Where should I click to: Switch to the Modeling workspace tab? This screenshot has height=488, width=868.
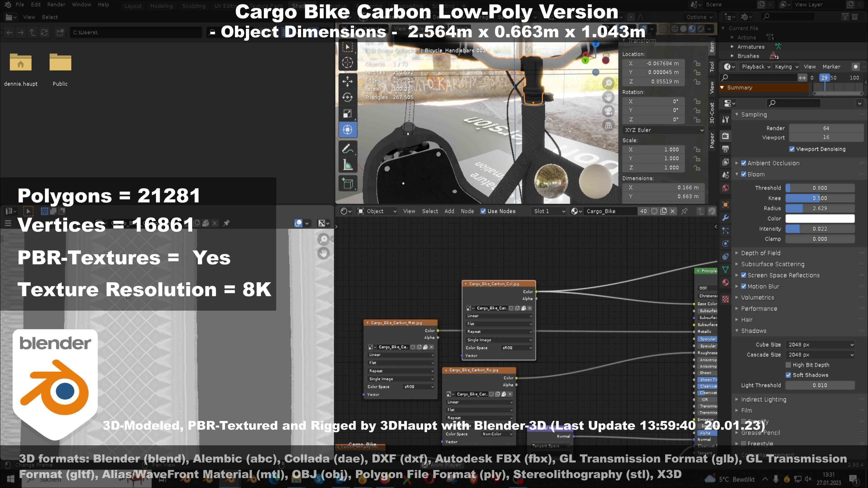161,6
